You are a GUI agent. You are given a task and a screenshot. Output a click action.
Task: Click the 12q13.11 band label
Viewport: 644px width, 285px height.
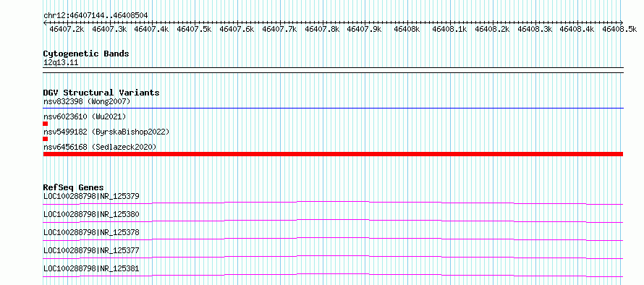point(61,63)
